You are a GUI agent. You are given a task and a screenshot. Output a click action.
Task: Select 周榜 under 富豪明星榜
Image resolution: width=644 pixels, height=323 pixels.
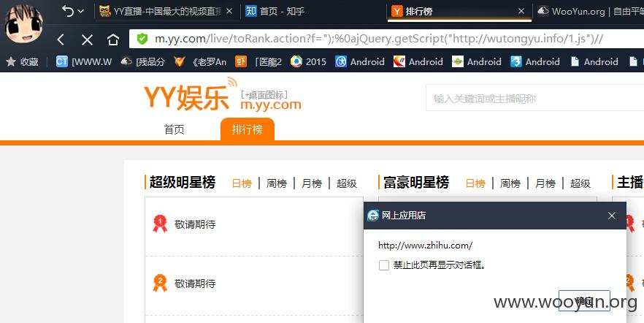(x=510, y=183)
